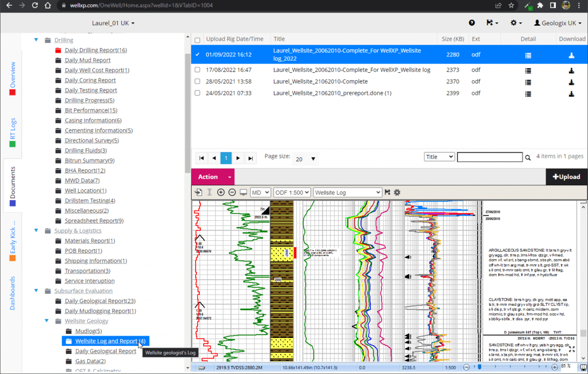Switch to the Dashboards side tab

[x=13, y=293]
